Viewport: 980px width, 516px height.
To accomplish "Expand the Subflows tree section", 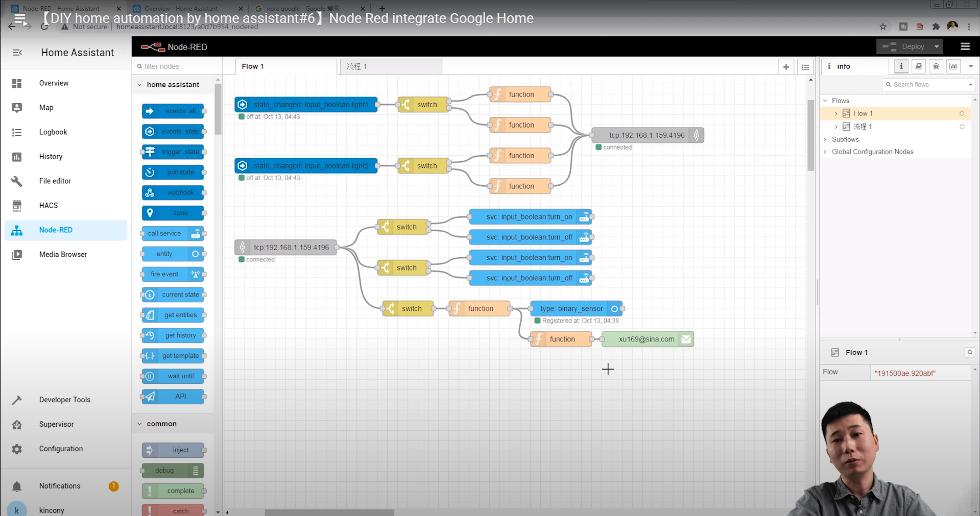I will 825,139.
